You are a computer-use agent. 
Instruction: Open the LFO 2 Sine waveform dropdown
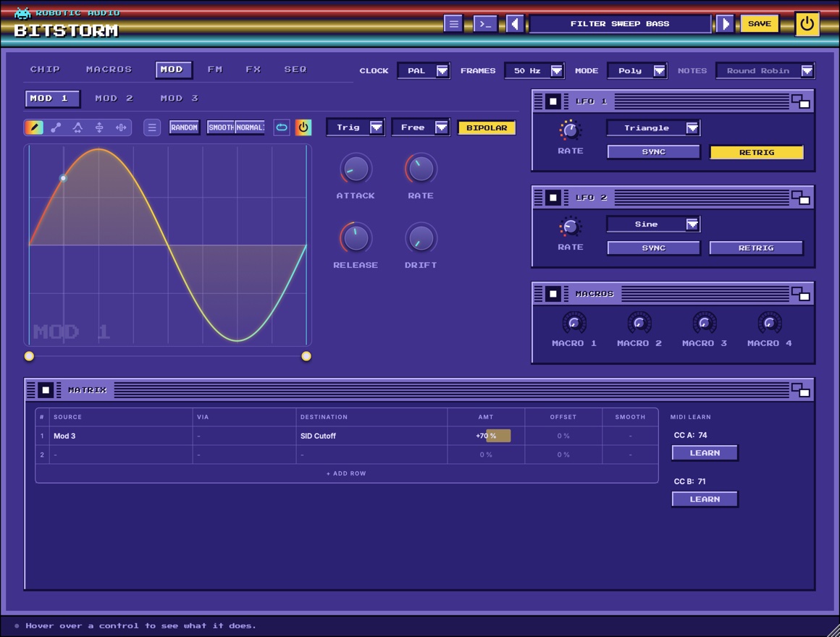pyautogui.click(x=654, y=224)
